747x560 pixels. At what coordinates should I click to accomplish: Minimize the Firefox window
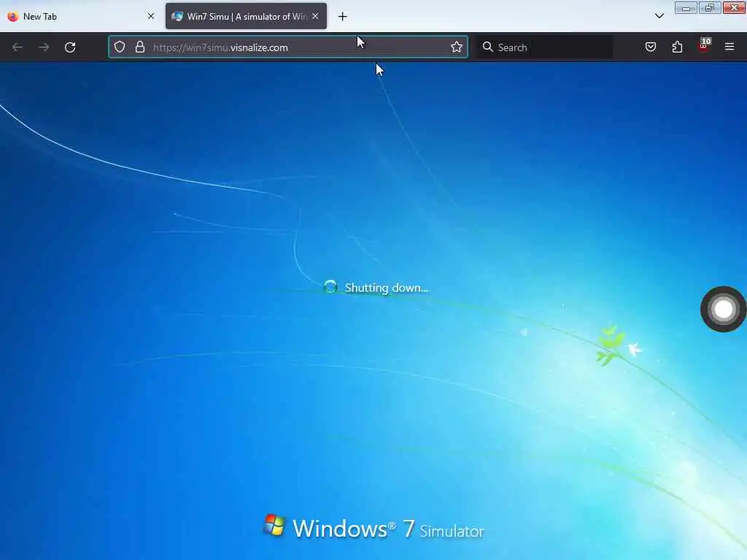686,7
